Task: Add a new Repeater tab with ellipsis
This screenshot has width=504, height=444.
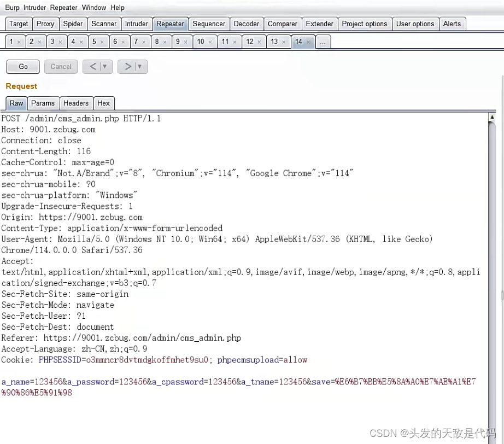Action: [x=323, y=42]
